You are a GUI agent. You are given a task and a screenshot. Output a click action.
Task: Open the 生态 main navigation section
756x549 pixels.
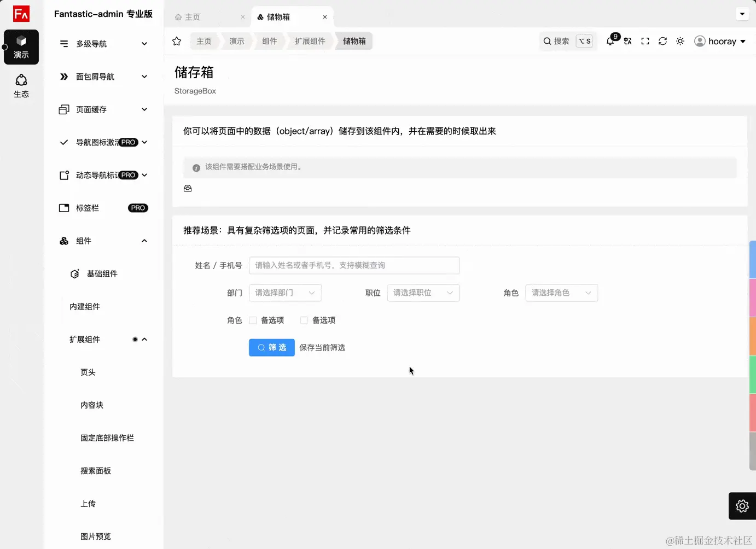(21, 86)
